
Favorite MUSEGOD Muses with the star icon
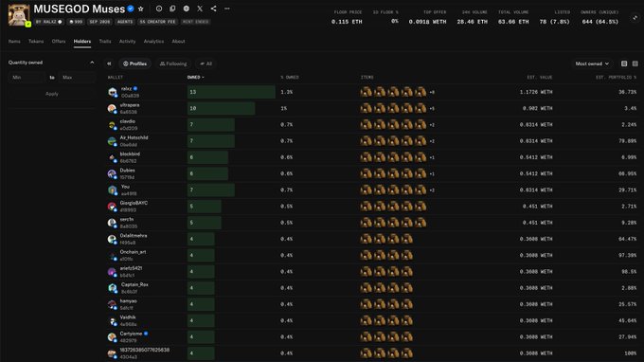point(141,9)
